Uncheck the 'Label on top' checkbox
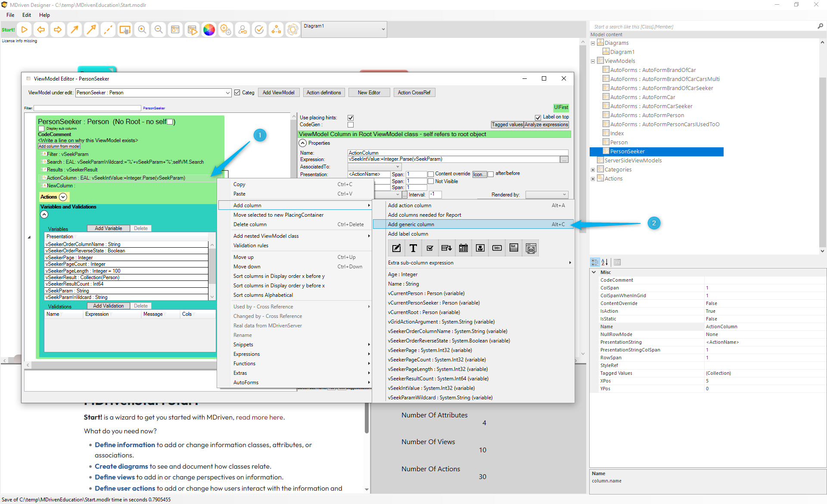The image size is (827, 504). [538, 117]
